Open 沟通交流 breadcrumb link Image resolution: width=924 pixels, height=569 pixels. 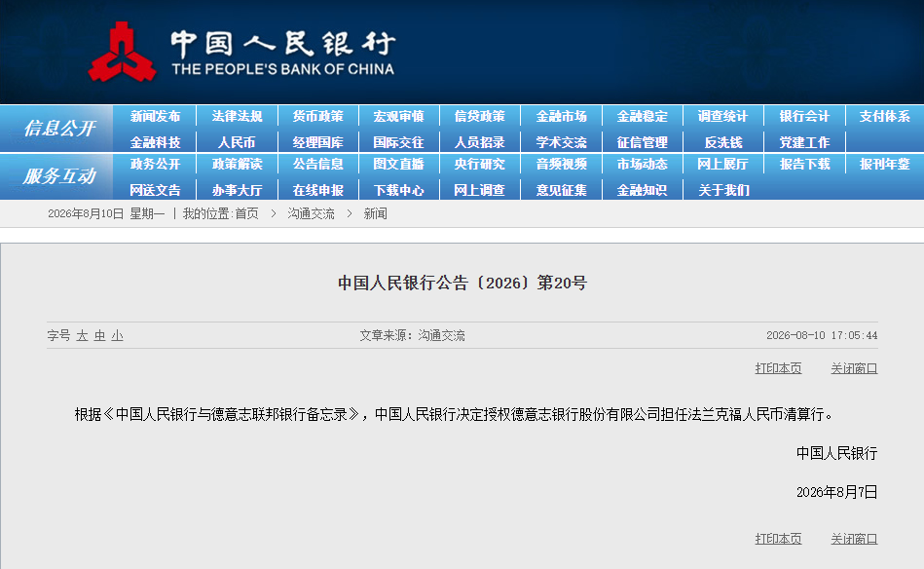pos(311,213)
